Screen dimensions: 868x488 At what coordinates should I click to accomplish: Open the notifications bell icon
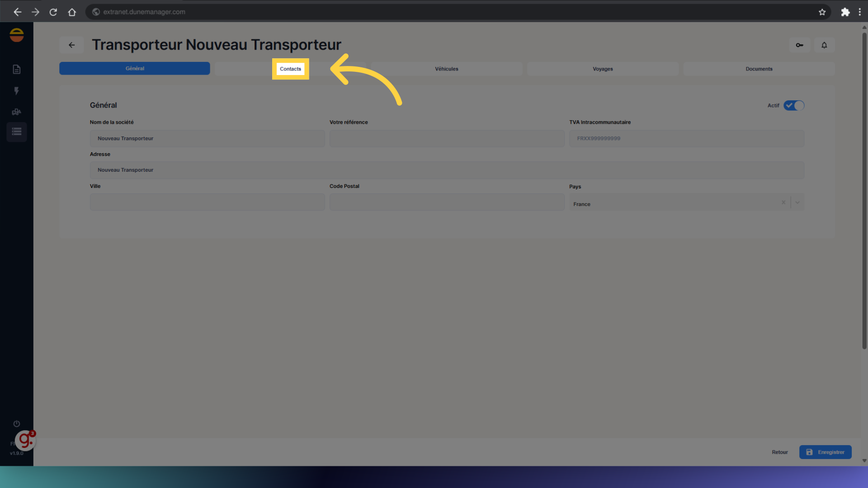point(824,45)
